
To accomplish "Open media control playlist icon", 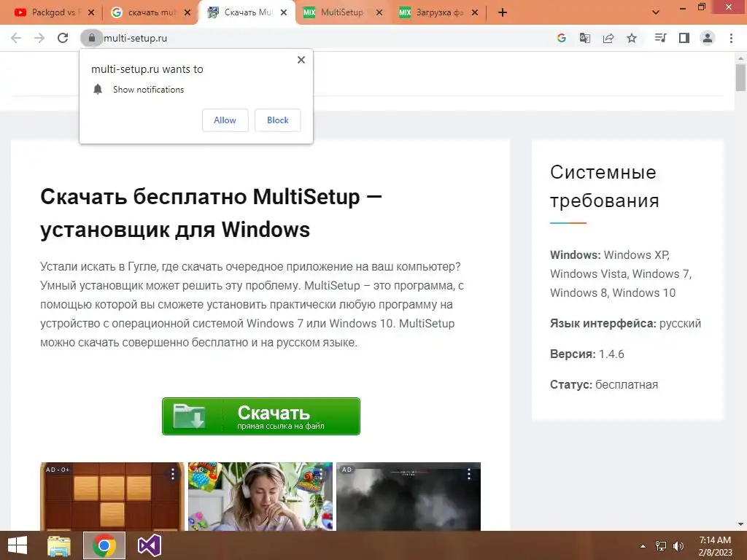I will (x=660, y=38).
